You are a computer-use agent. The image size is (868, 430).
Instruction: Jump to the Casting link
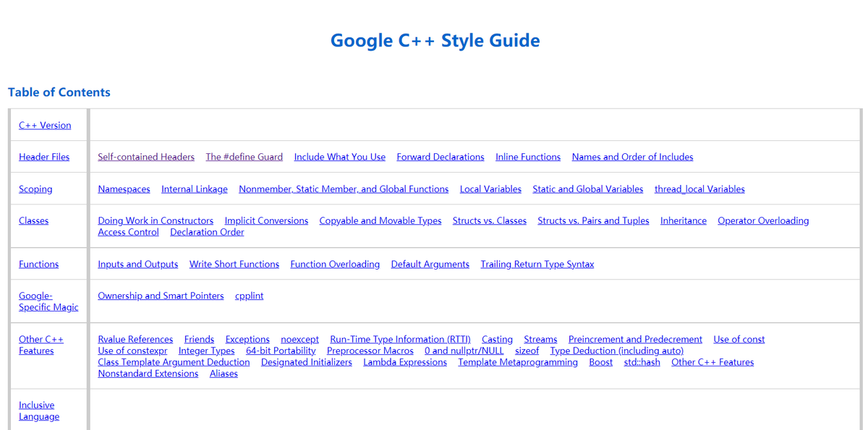click(x=498, y=339)
